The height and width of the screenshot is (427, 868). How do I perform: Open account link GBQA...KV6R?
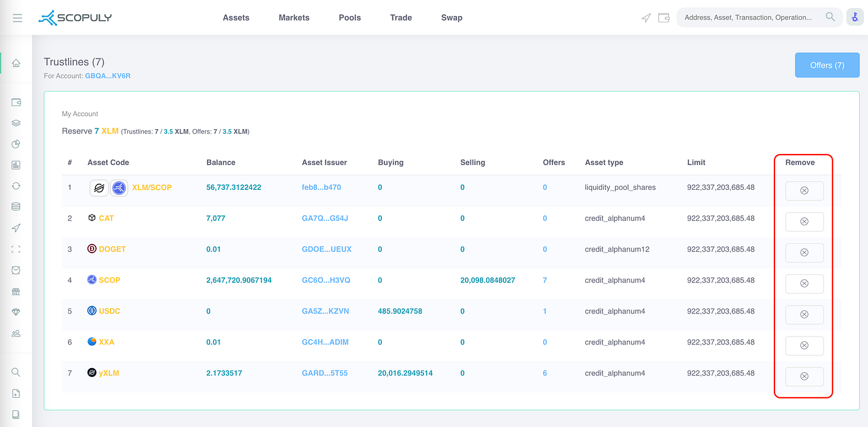tap(108, 76)
